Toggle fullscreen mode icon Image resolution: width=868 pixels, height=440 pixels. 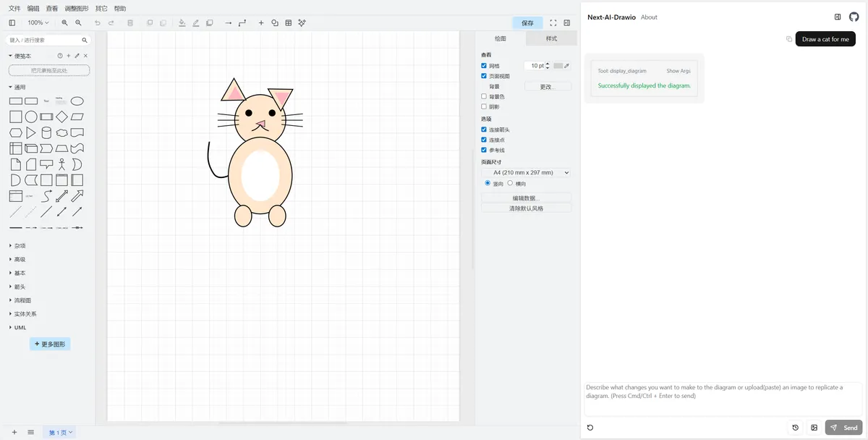(x=553, y=23)
